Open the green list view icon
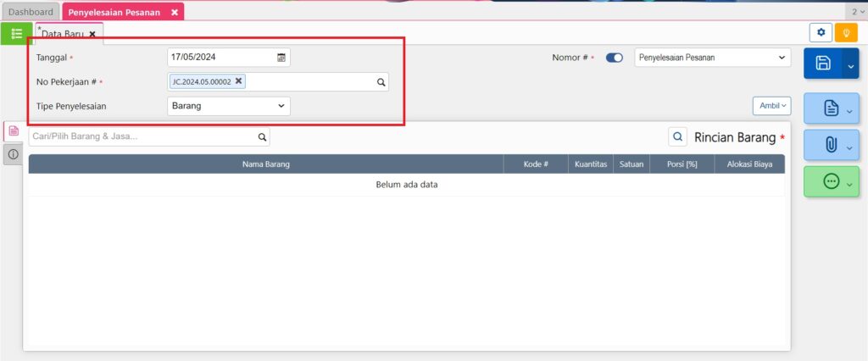 (17, 33)
